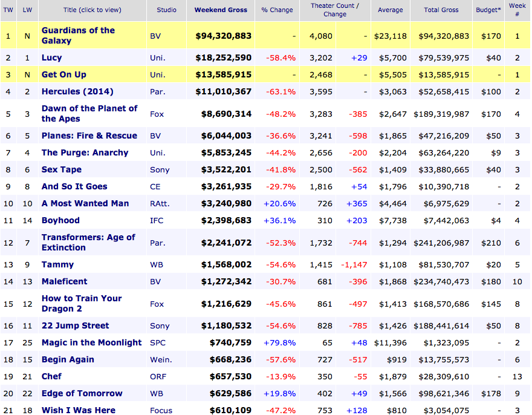The image size is (532, 415).
Task: Open Dawn of the Planet of the Apes
Action: point(89,113)
